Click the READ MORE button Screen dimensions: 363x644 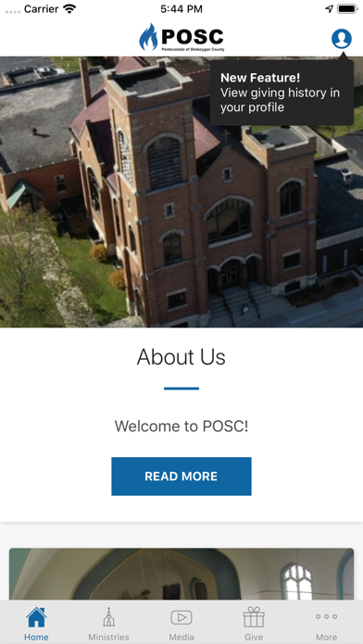pos(181,477)
